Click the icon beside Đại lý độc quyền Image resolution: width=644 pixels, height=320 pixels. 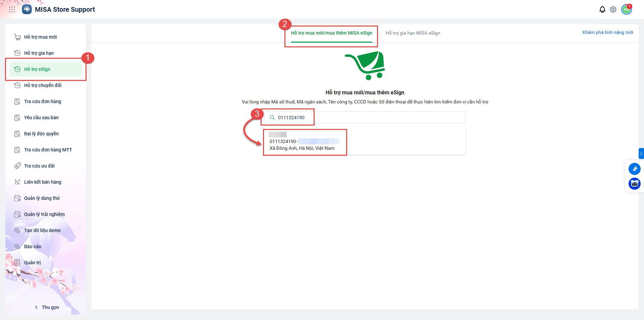coord(17,134)
